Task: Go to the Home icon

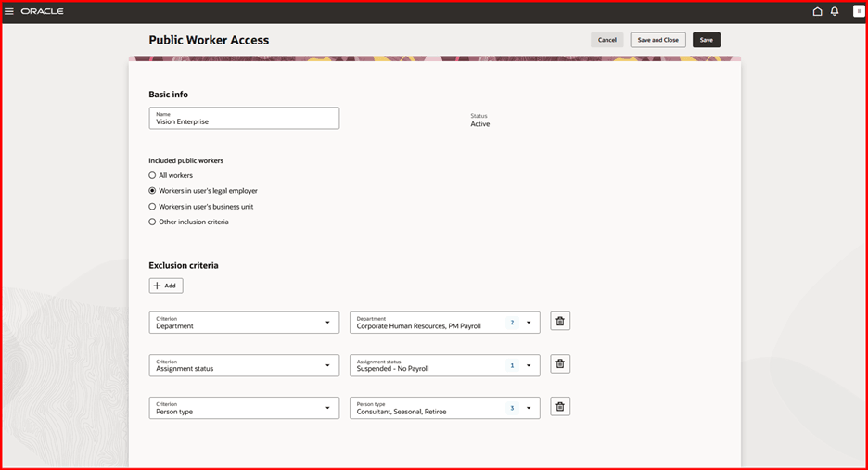Action: click(817, 11)
